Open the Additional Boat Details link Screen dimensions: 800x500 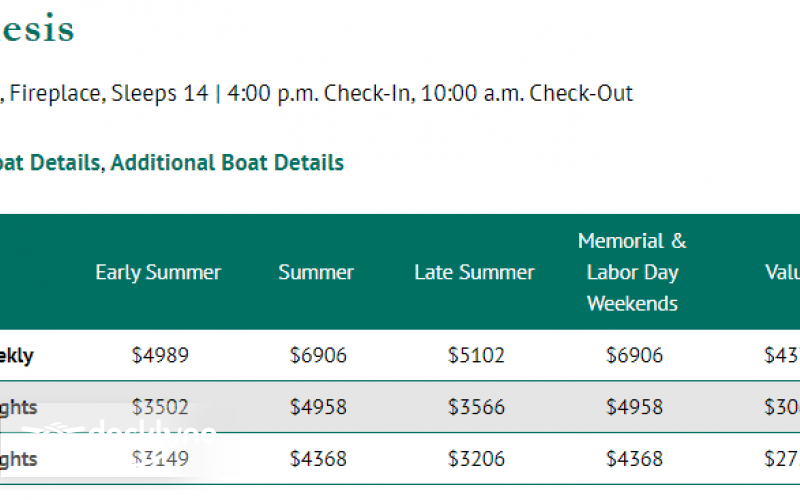coord(227,162)
